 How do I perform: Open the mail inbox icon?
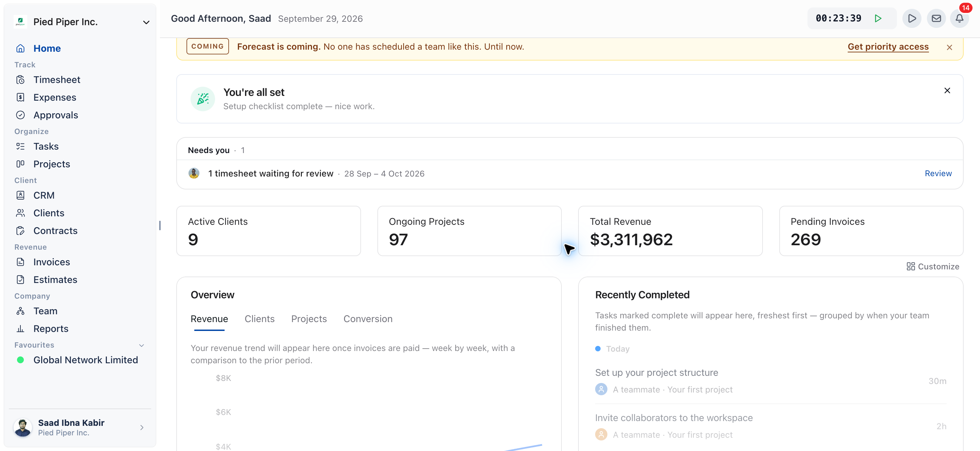pos(936,18)
